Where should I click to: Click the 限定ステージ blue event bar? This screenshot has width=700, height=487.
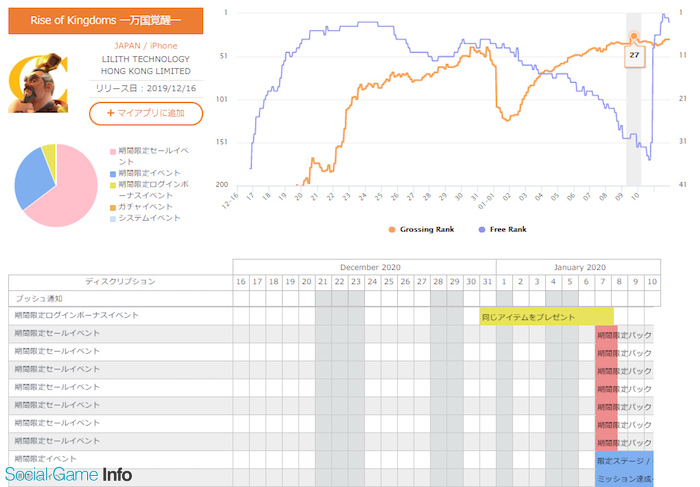[624, 460]
